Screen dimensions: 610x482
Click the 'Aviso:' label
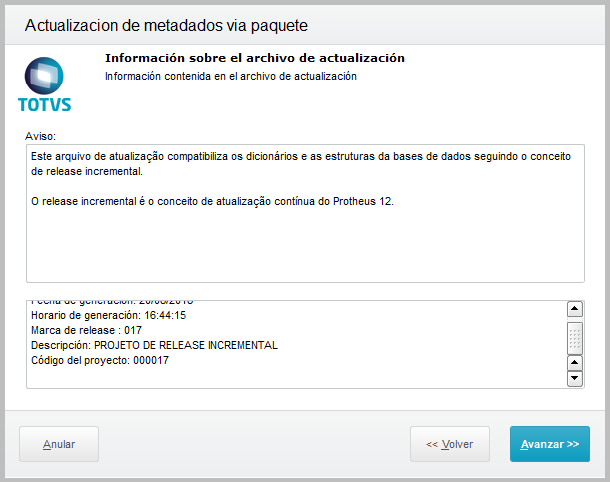point(40,136)
